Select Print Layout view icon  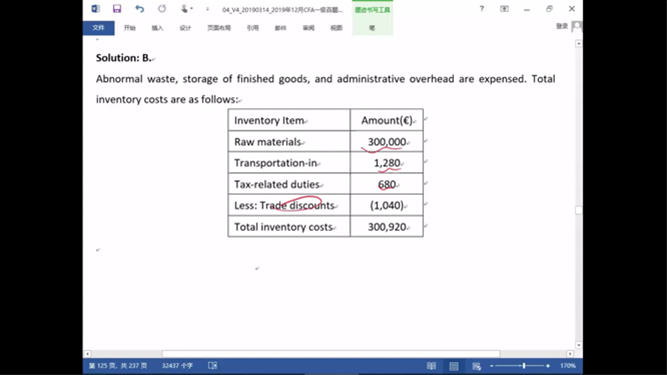click(x=454, y=366)
